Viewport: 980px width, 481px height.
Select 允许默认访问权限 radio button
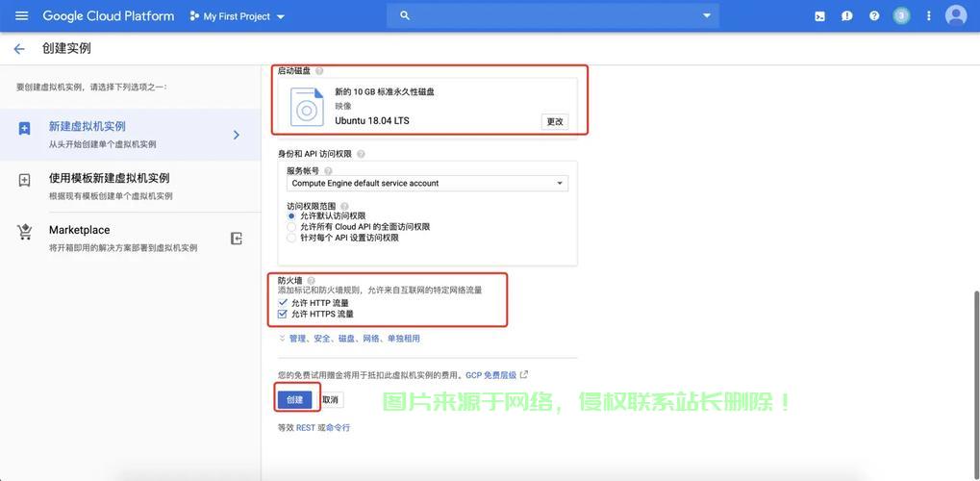(291, 215)
